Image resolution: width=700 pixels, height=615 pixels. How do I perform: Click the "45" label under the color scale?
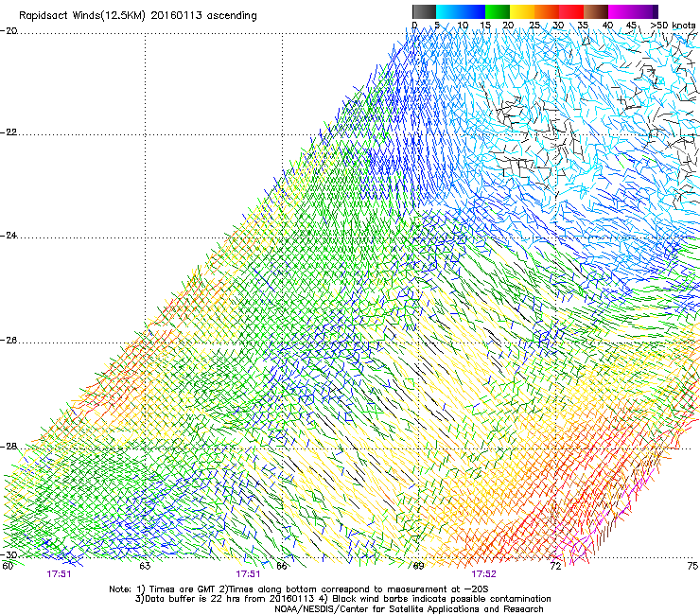click(631, 25)
